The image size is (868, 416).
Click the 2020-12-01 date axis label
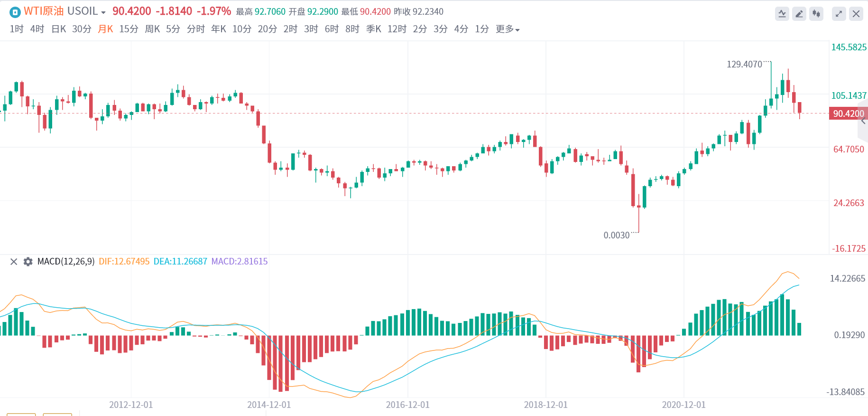point(683,405)
